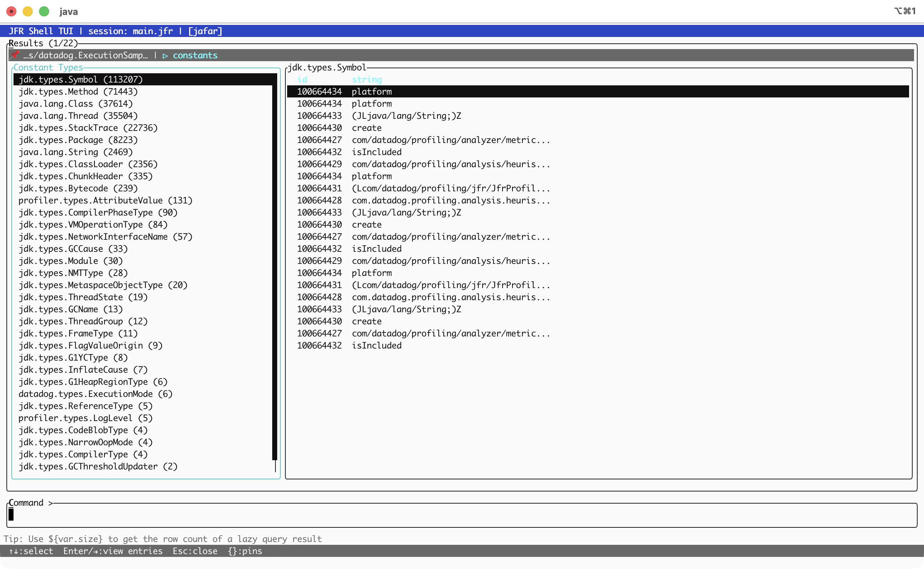The height and width of the screenshot is (569, 924).
Task: Click the id column header
Action: (x=303, y=79)
